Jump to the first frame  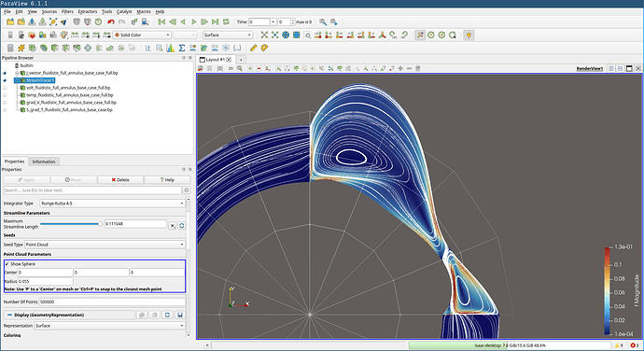pyautogui.click(x=161, y=21)
